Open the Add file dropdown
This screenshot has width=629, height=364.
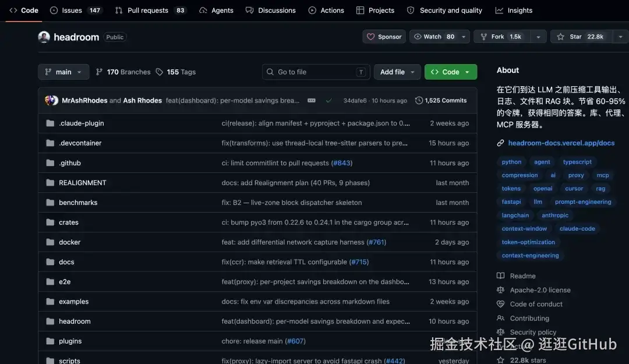[397, 72]
